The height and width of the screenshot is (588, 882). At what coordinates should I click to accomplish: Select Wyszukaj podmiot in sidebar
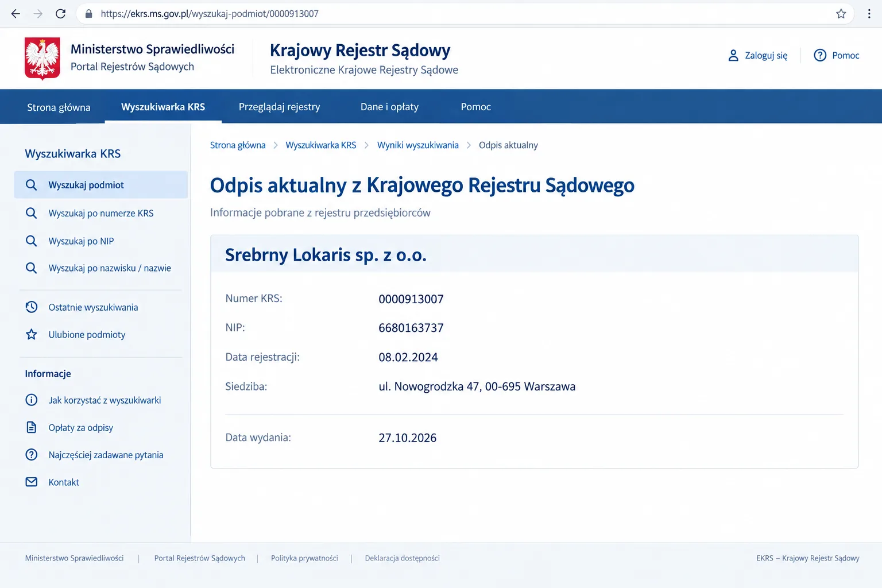click(101, 185)
